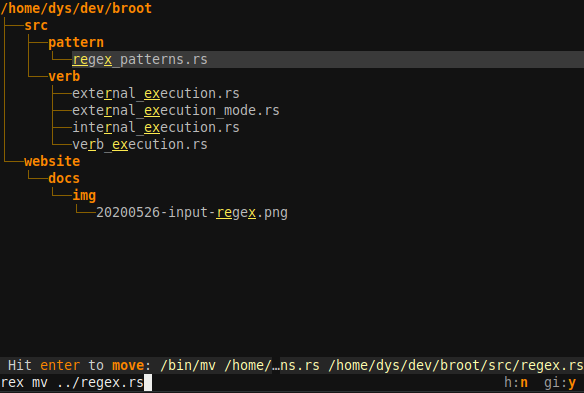Collapse the pattern folder
This screenshot has width=584, height=393.
76,42
